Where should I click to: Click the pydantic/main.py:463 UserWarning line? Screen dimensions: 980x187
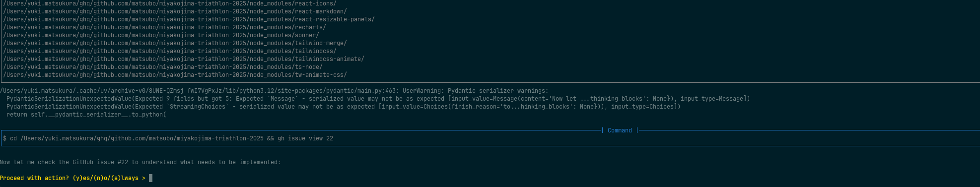[274, 91]
